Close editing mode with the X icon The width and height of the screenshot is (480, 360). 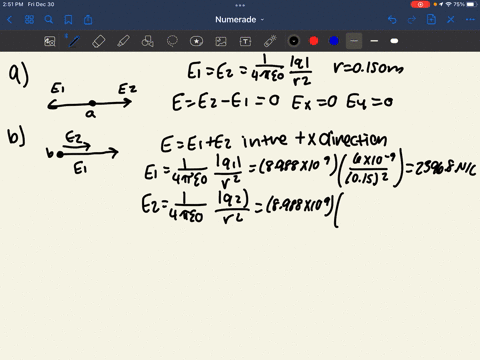(x=451, y=20)
